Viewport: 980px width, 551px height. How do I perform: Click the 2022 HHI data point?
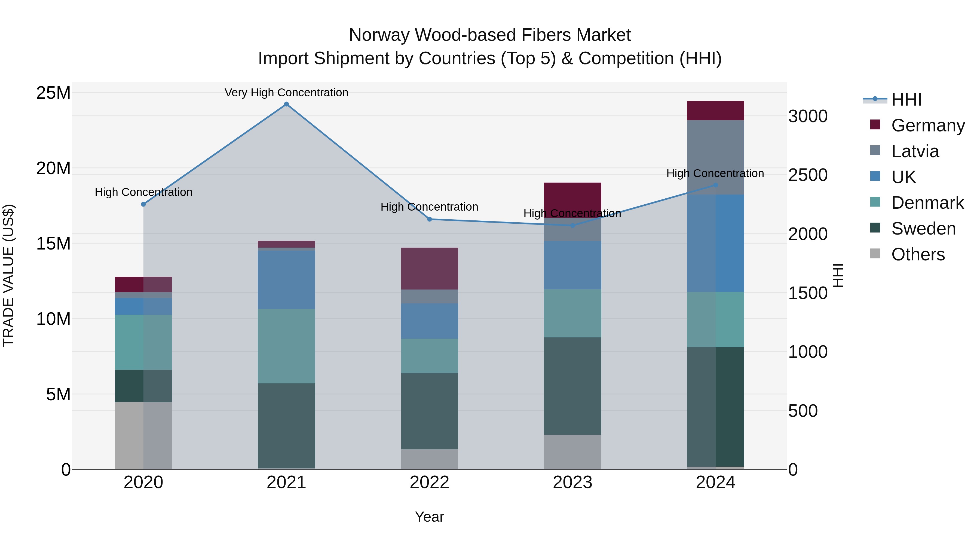[x=430, y=219]
